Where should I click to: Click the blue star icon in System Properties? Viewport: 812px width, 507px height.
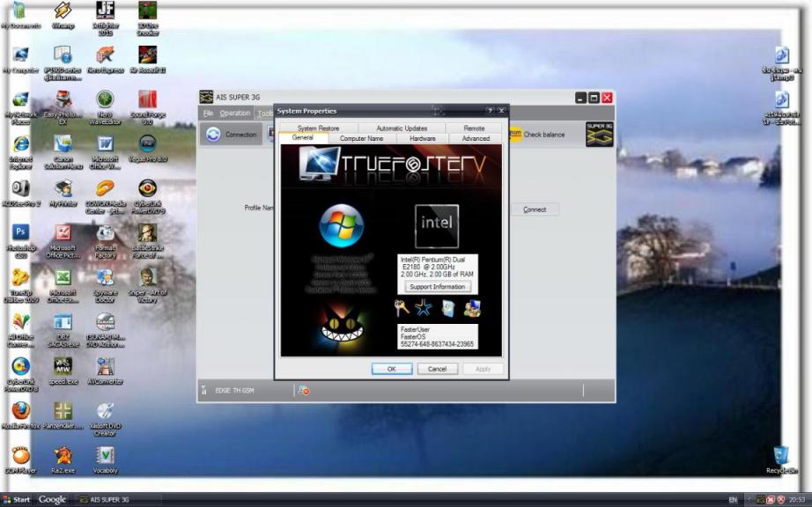click(424, 308)
